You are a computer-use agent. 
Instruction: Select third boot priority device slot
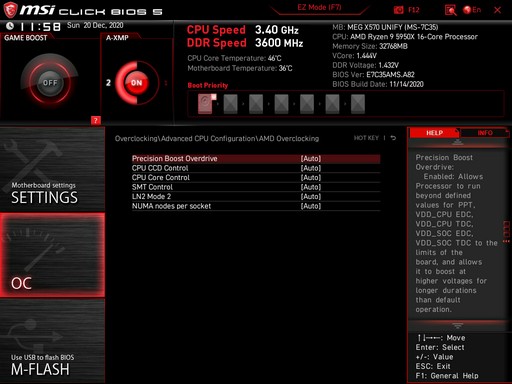point(256,104)
